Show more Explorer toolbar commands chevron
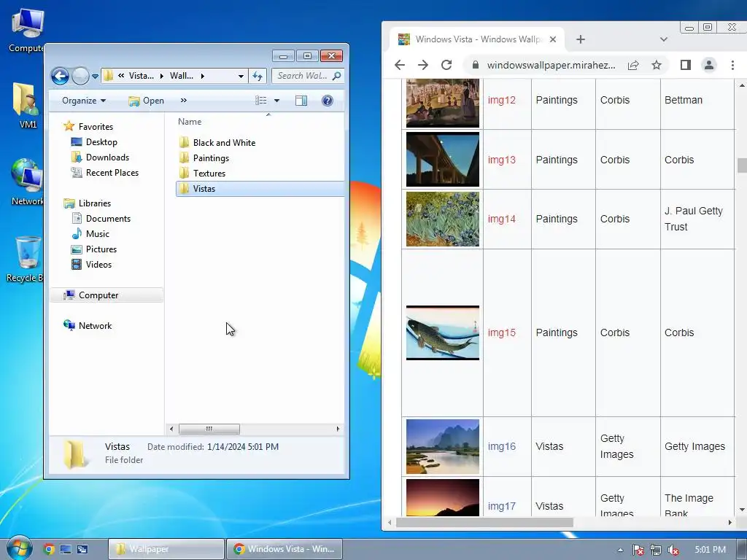The height and width of the screenshot is (560, 747). (183, 101)
